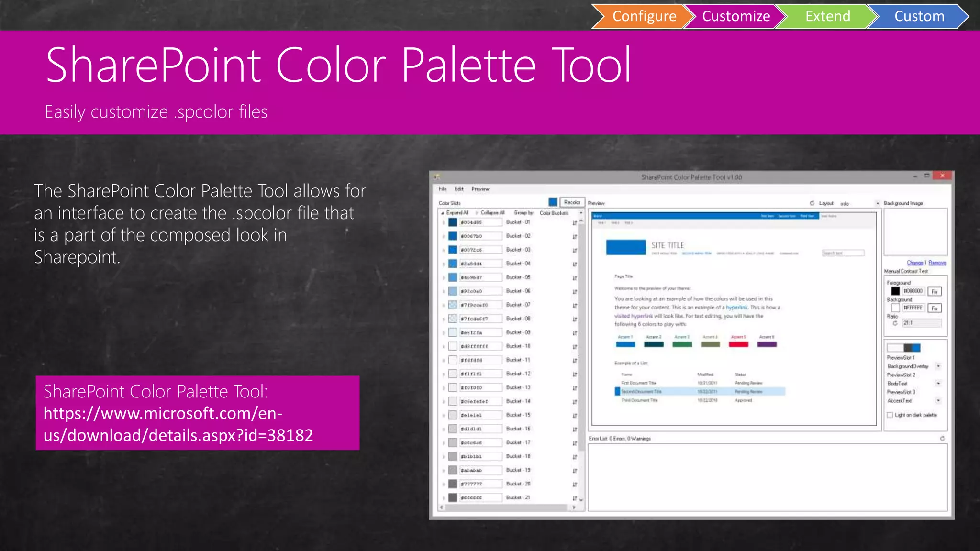
Task: Click the #777777 color swatch
Action: pyautogui.click(x=453, y=484)
